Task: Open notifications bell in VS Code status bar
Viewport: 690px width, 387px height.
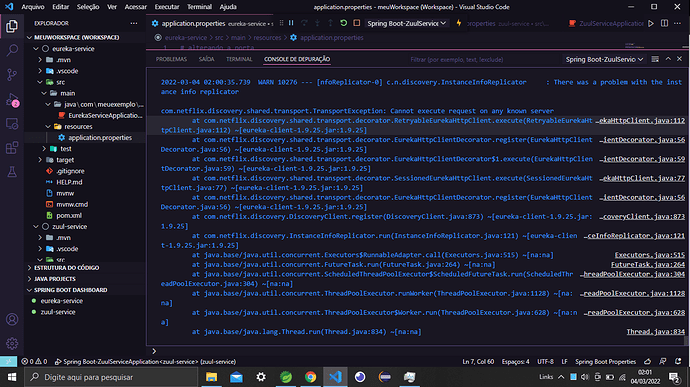Action: click(x=678, y=361)
